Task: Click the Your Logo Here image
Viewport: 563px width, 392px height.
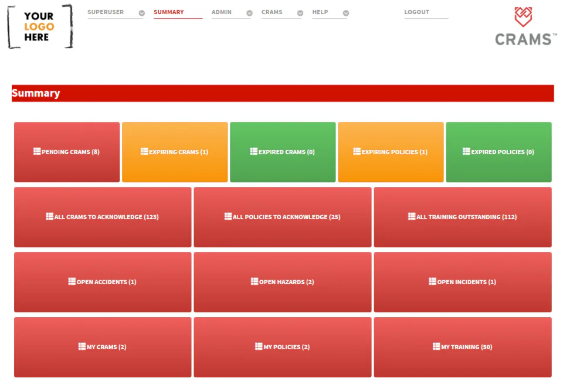Action: pos(39,26)
